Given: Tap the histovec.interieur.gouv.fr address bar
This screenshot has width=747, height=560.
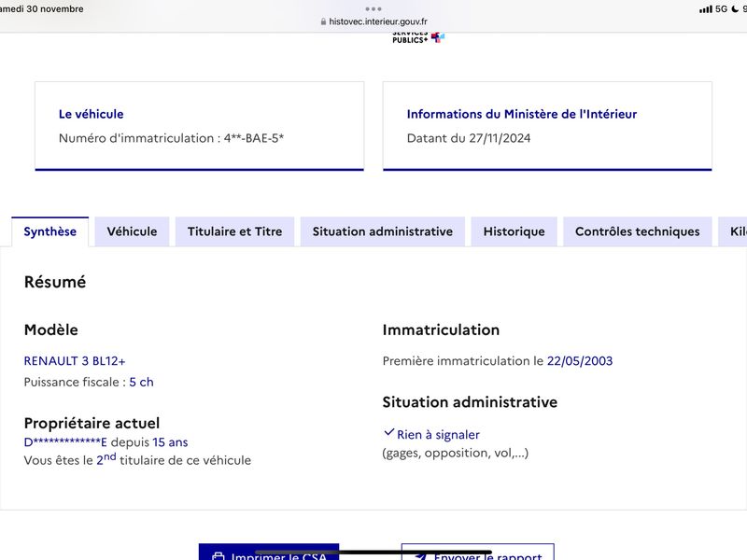Looking at the screenshot, I should click(373, 21).
